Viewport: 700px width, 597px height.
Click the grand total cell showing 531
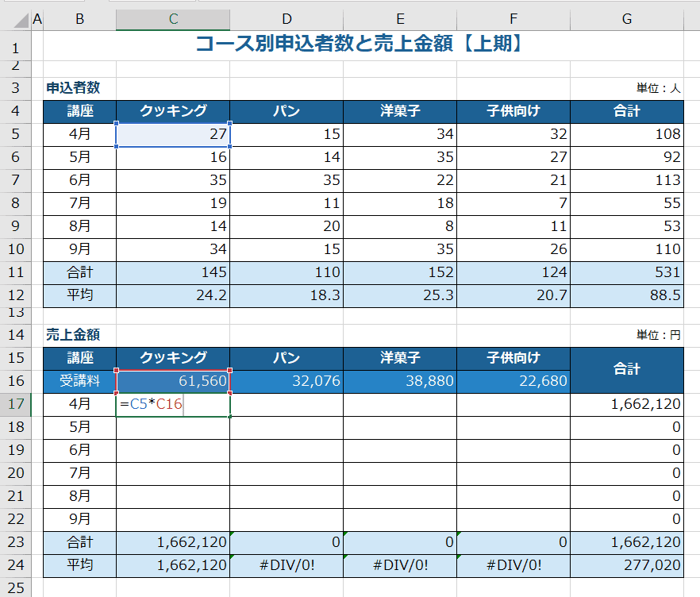[627, 272]
